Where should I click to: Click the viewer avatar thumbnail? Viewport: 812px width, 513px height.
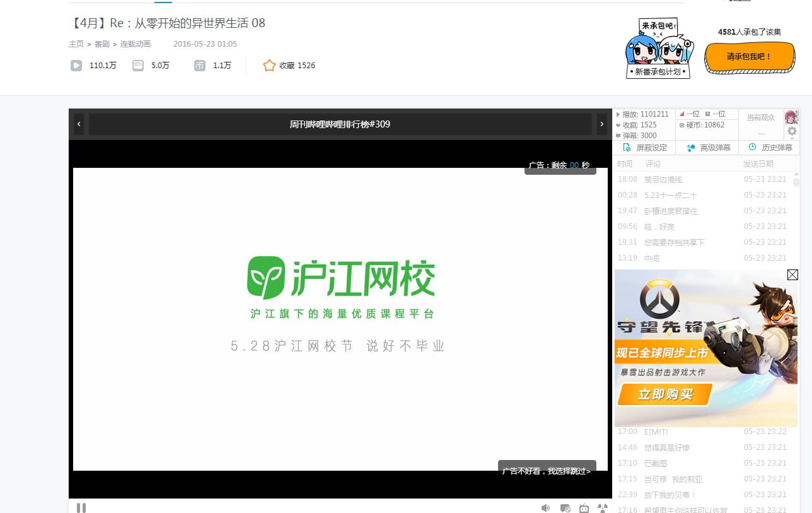tap(792, 117)
